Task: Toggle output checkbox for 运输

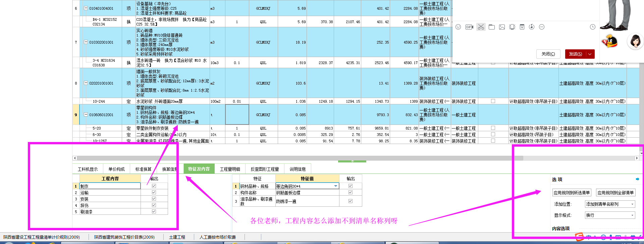Action: point(154,192)
